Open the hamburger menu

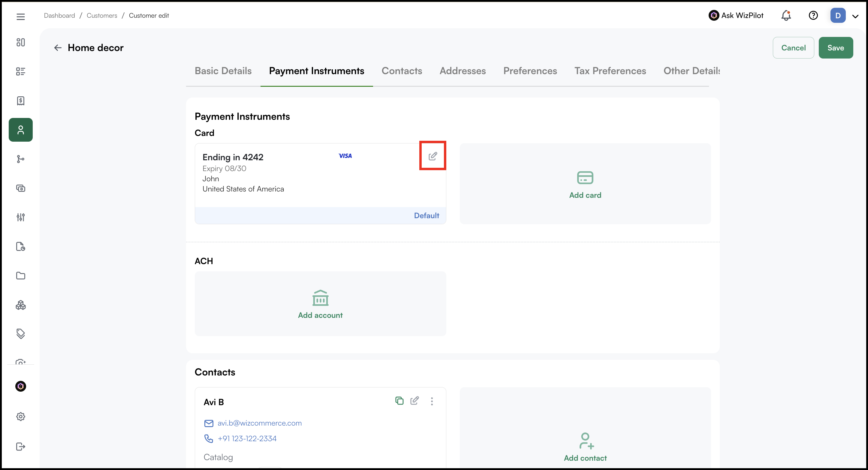(20, 17)
